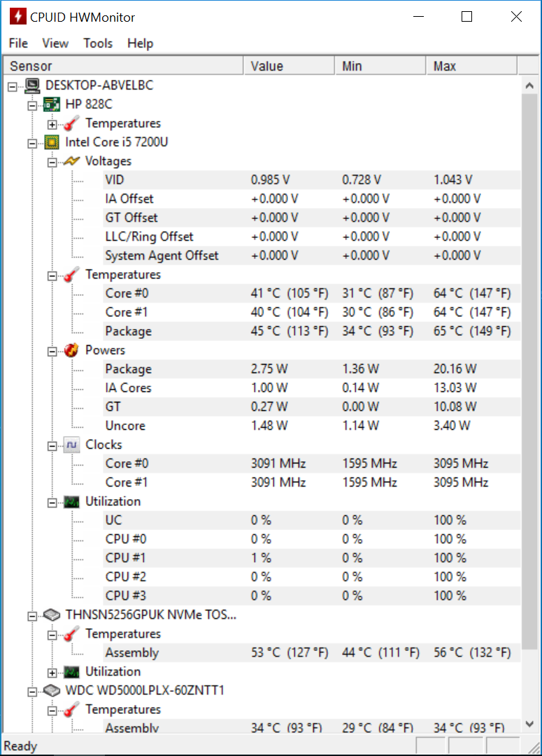This screenshot has height=756, width=542.
Task: Click the thermometer icon under HP 828C
Action: click(x=71, y=123)
